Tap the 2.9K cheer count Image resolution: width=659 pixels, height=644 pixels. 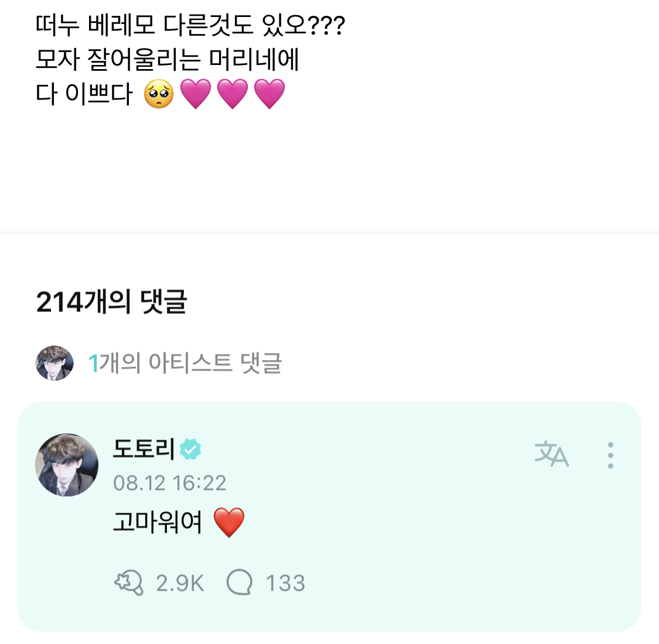point(180,583)
